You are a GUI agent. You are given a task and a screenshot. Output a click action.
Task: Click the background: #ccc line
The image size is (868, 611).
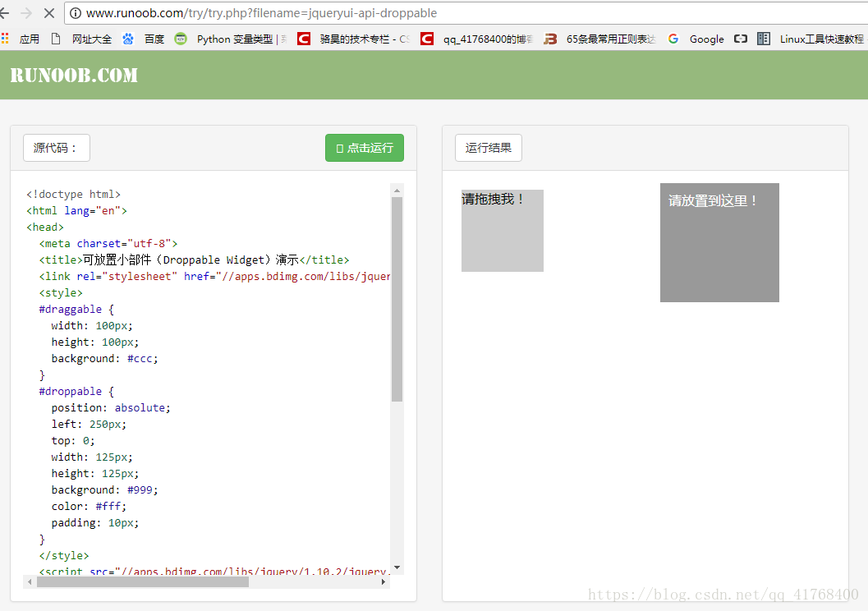pos(104,359)
